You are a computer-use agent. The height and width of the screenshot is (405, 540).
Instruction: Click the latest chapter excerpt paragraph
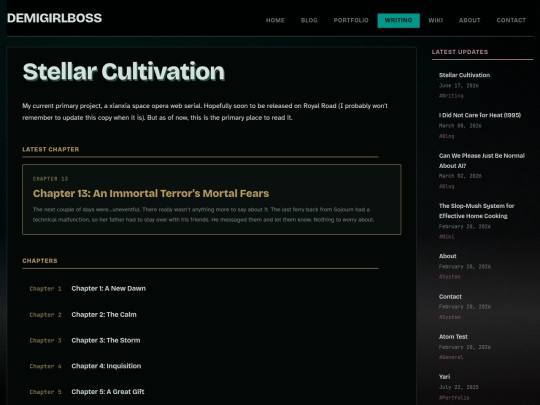coord(203,214)
